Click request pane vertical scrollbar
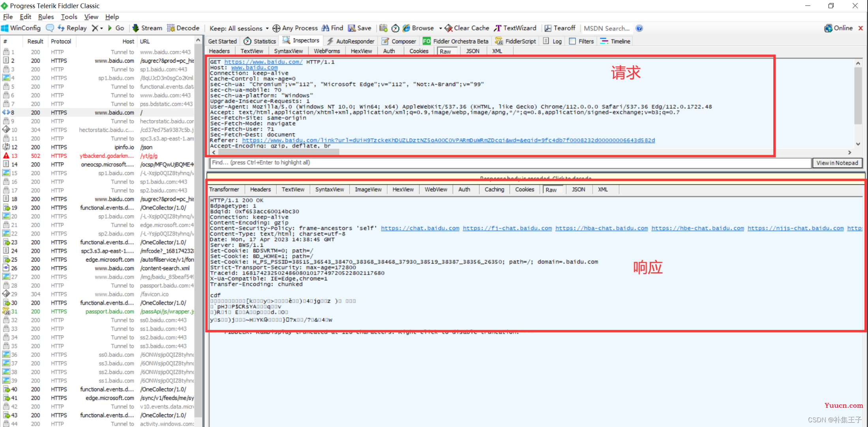 tap(858, 96)
